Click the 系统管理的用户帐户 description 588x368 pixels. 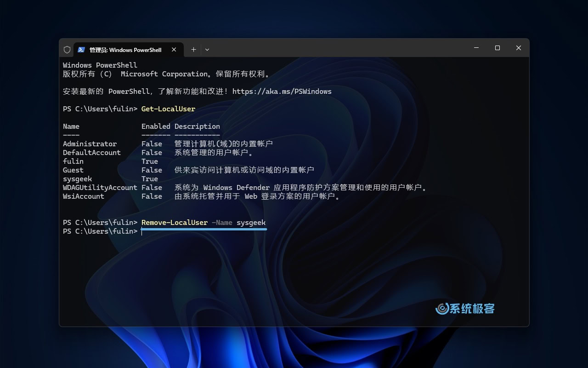tap(214, 153)
